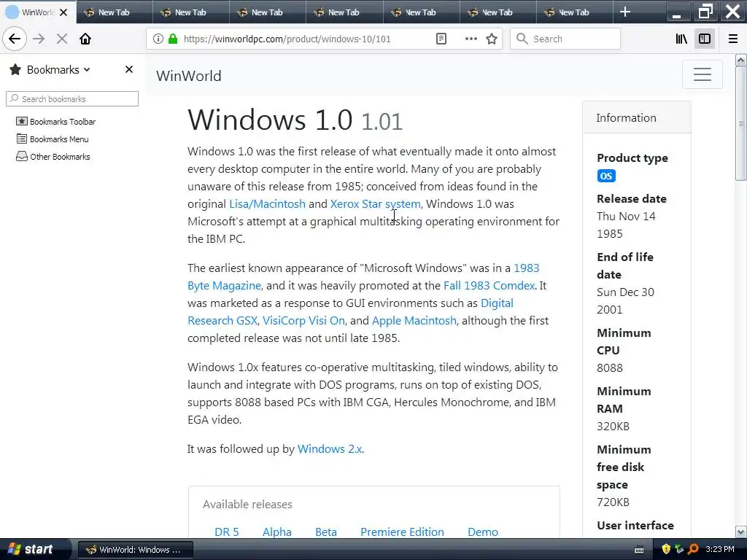The width and height of the screenshot is (747, 560).
Task: Click the security shield tray icon
Action: click(666, 550)
